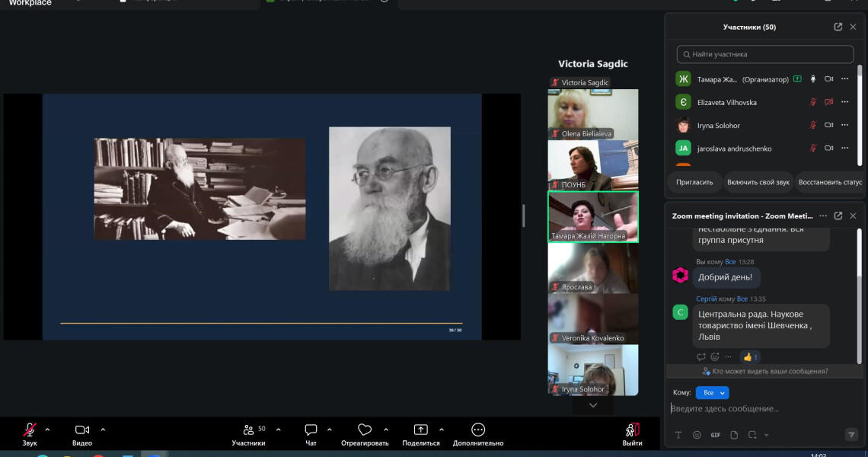Open more options for Тамара organizer row
This screenshot has height=457, width=868.
click(x=844, y=79)
